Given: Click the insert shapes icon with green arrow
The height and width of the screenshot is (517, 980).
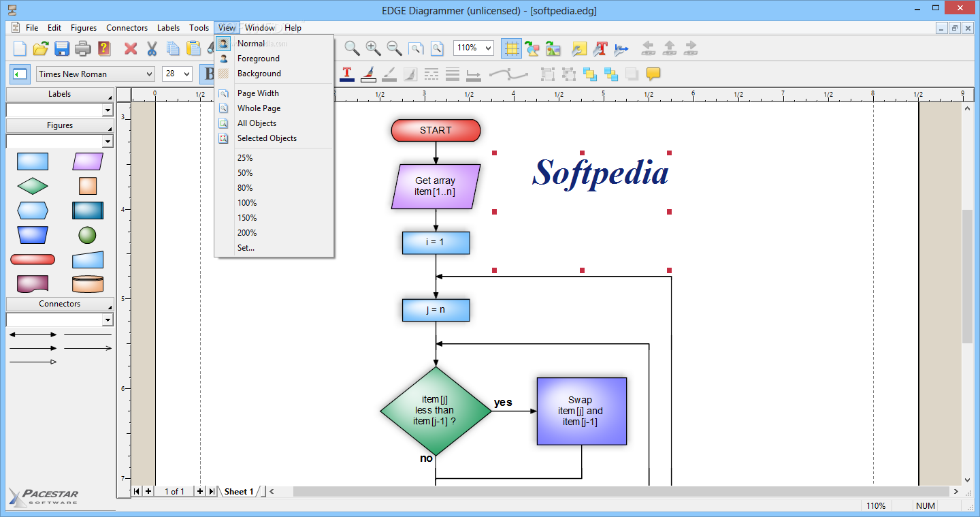Looking at the screenshot, I should pos(532,48).
